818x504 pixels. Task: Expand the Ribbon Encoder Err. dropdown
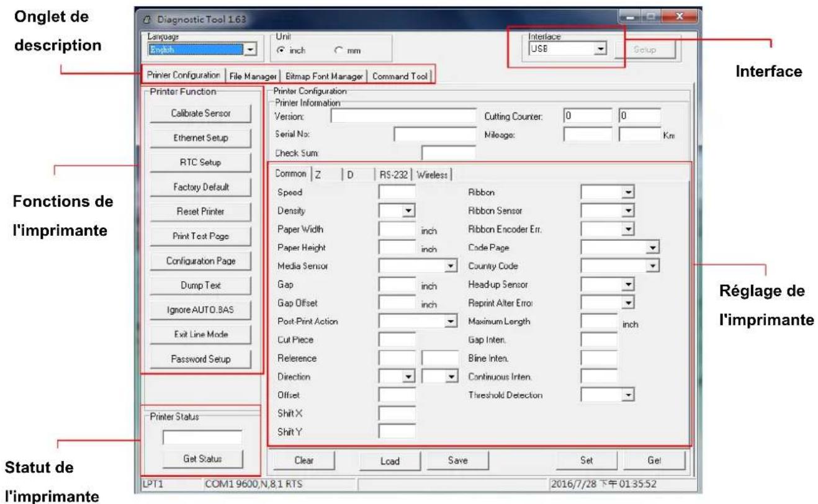[x=608, y=229]
